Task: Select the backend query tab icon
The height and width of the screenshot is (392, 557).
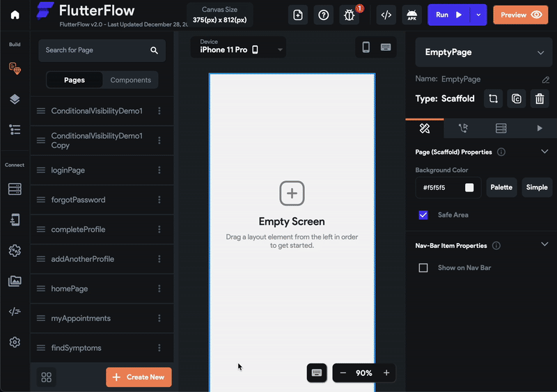Action: click(x=501, y=128)
